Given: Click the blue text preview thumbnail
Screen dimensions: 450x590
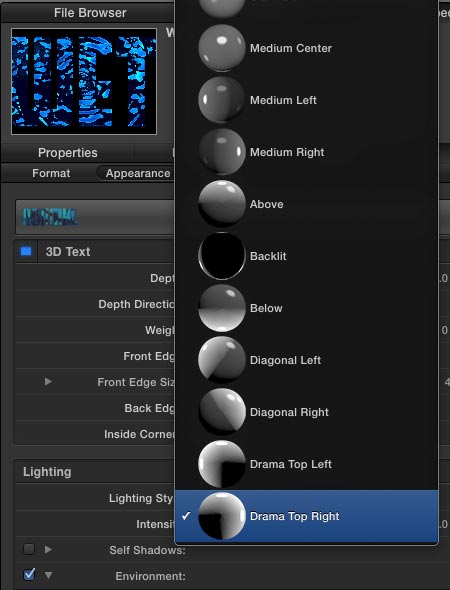Looking at the screenshot, I should point(84,81).
